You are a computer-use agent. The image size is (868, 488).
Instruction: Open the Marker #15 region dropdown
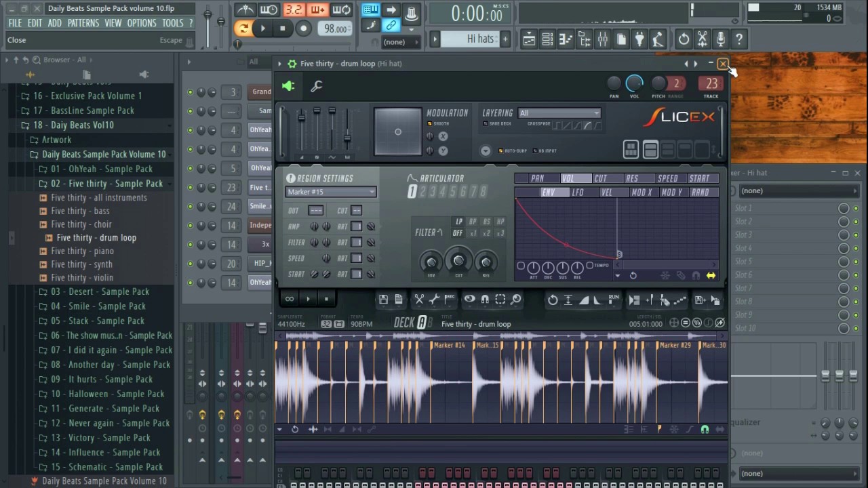coord(330,192)
